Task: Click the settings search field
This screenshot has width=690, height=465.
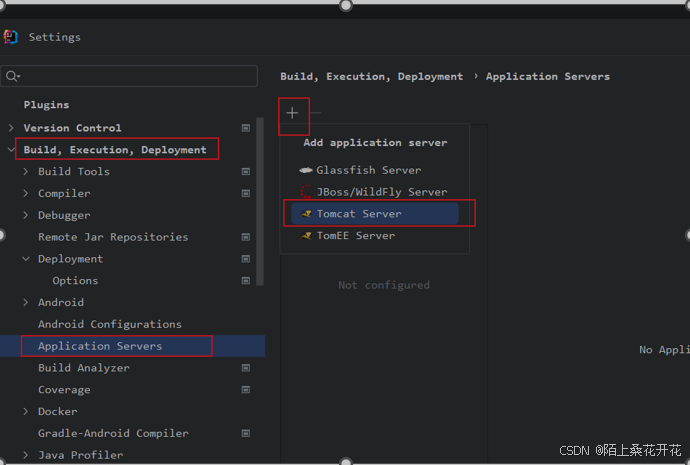Action: coord(129,76)
